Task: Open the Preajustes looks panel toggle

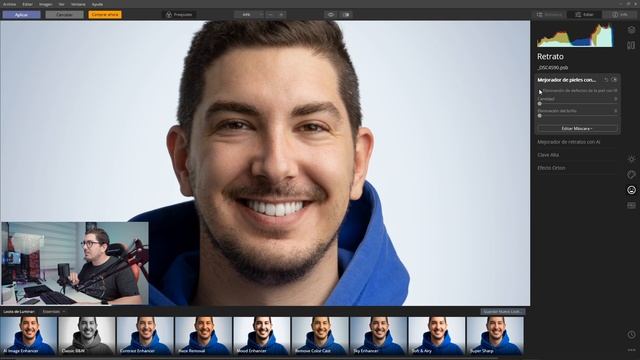Action: (x=179, y=15)
